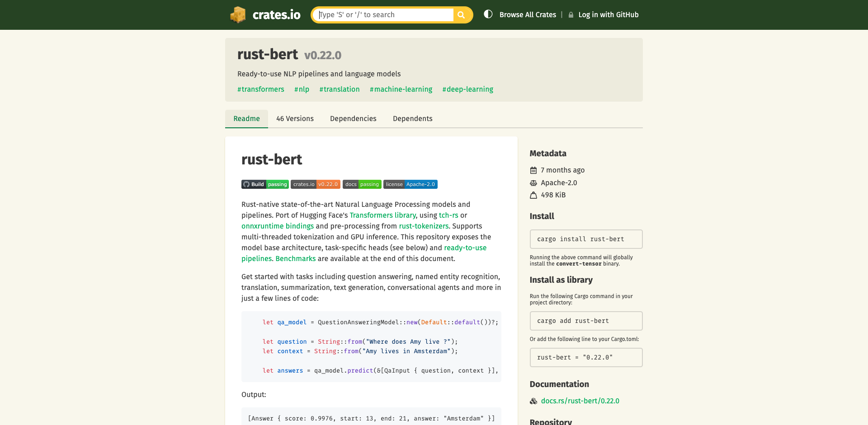Select the Readme tab
Viewport: 868px width, 425px height.
(x=246, y=118)
